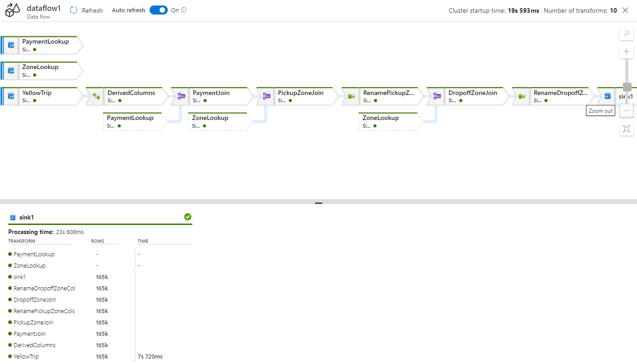Select RenameDropoffZoneCol row in list
This screenshot has height=364, width=637.
point(41,289)
